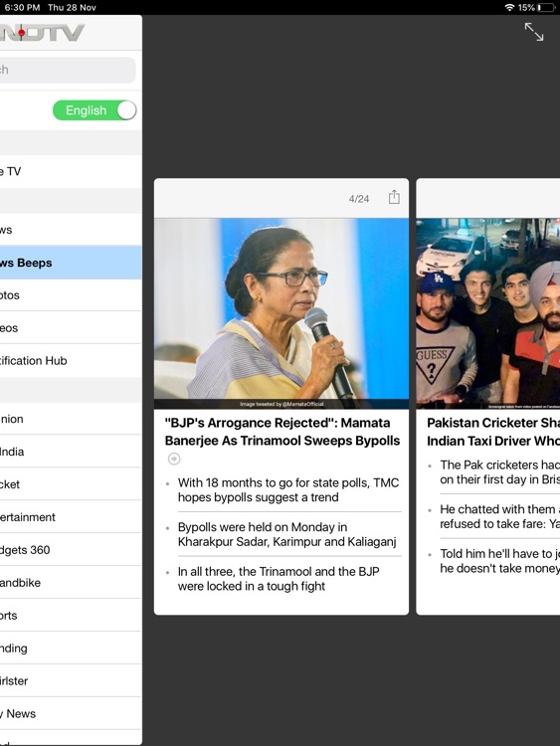The image size is (560, 746).
Task: Tap the cricketers with taxi driver photo
Action: (x=488, y=313)
